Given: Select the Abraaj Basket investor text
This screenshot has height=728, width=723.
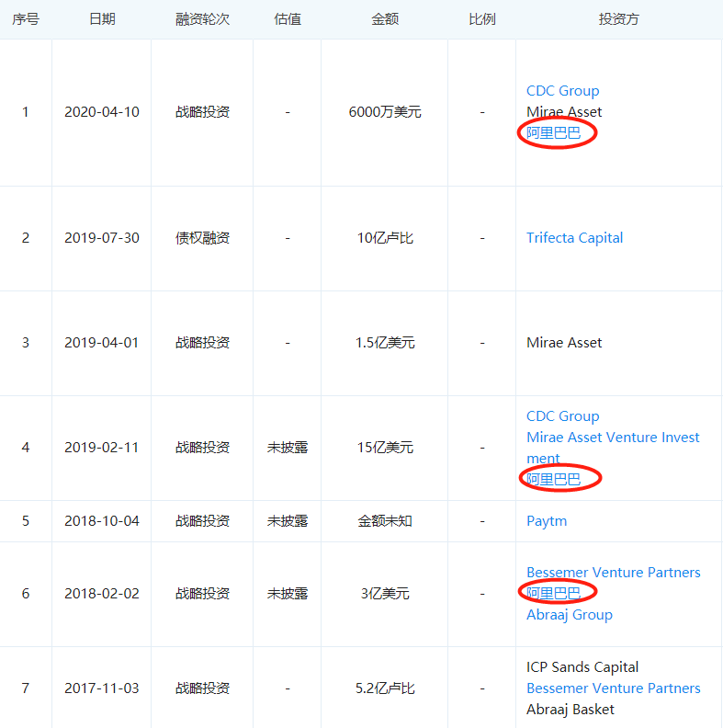Looking at the screenshot, I should [570, 710].
